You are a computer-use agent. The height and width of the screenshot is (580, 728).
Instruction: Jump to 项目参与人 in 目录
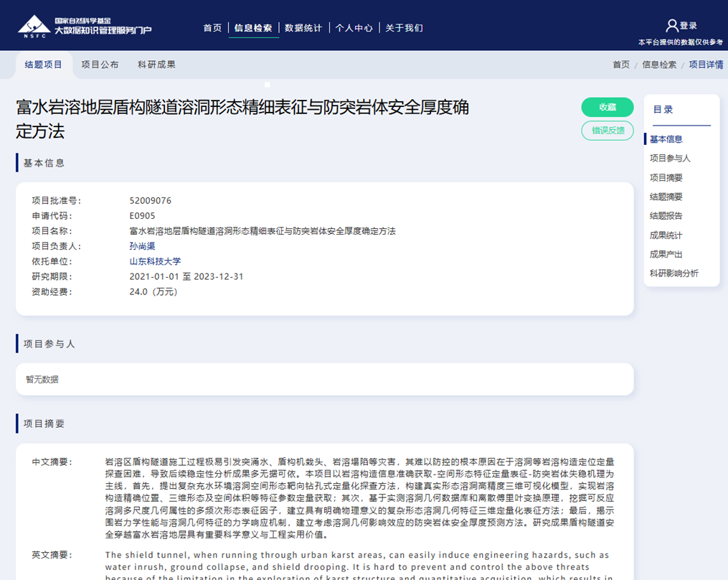(x=670, y=158)
